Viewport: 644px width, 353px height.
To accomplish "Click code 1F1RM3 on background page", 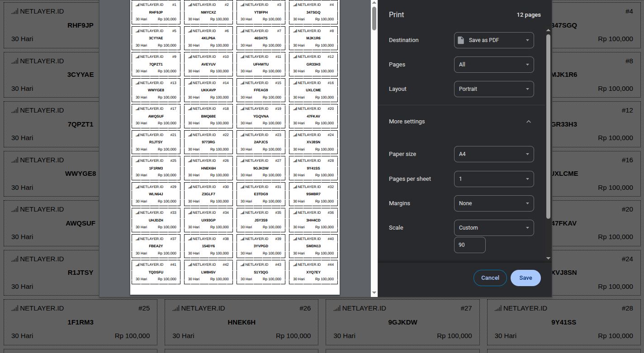I will click(80, 322).
